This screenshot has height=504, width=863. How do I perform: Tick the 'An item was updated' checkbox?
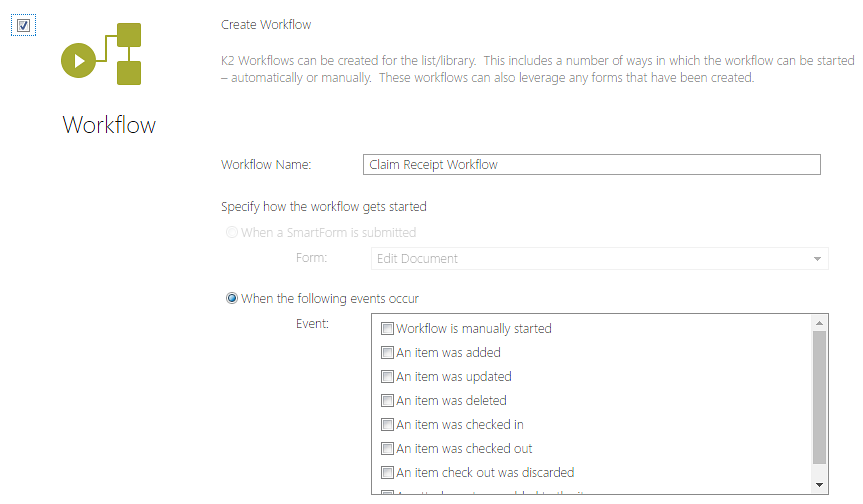(388, 377)
